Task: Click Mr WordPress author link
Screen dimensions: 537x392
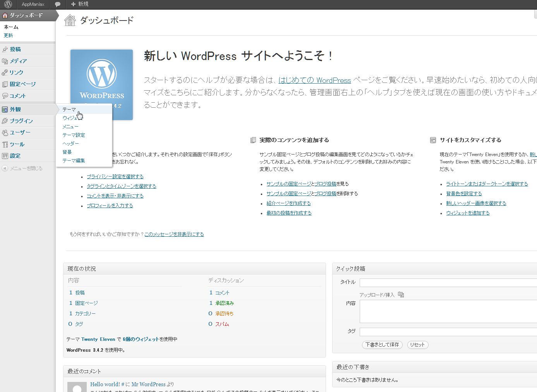Action: coord(148,384)
